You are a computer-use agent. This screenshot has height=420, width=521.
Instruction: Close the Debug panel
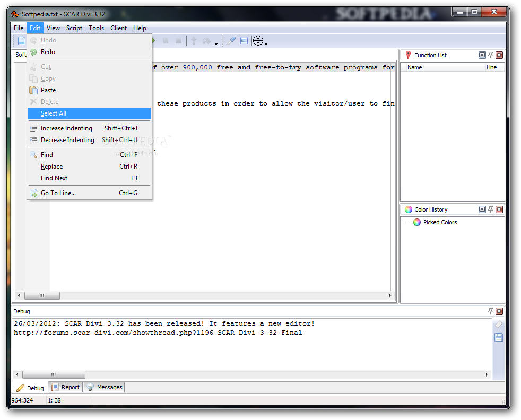[499, 311]
